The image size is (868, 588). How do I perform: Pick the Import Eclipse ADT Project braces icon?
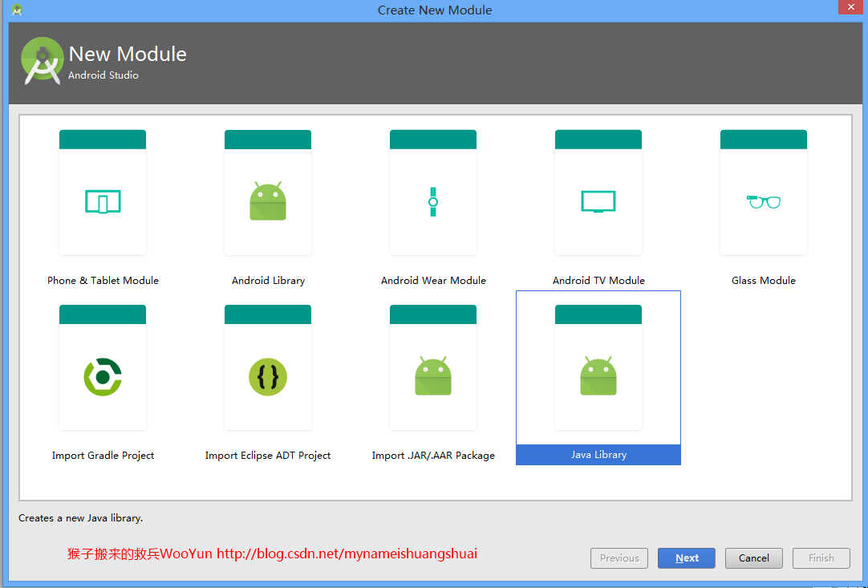268,377
